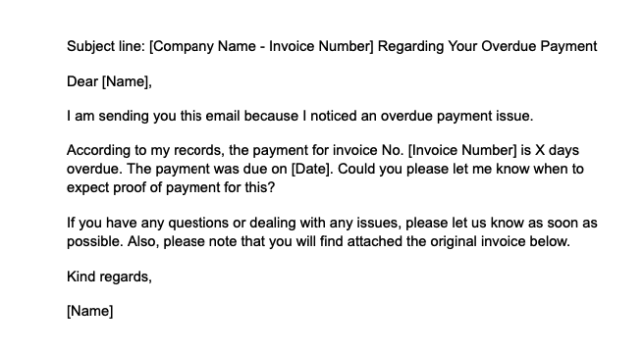Viewport: 644px width, 353px height.
Task: Click the "Kind regards," closing line
Action: pyautogui.click(x=109, y=277)
